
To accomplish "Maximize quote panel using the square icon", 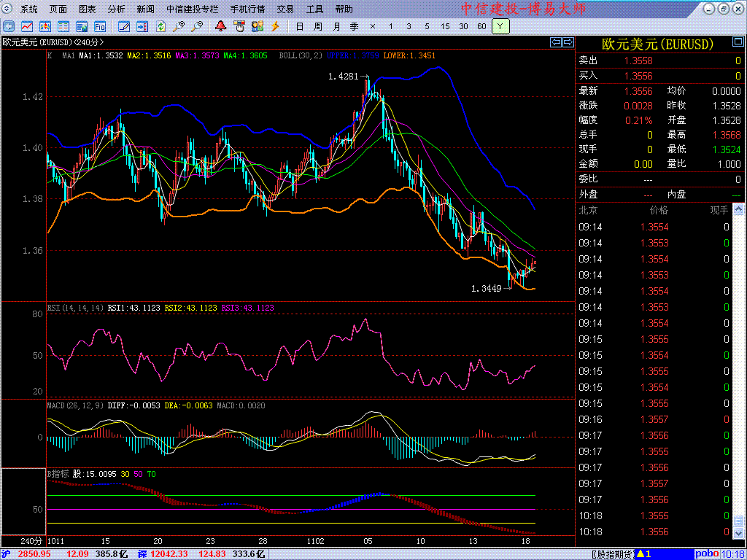I will [x=724, y=9].
